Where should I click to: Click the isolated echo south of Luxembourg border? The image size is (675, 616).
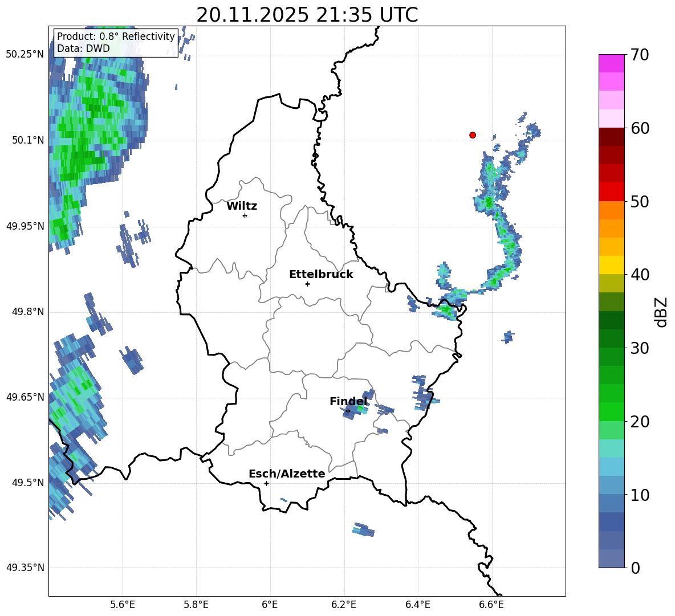point(363,529)
